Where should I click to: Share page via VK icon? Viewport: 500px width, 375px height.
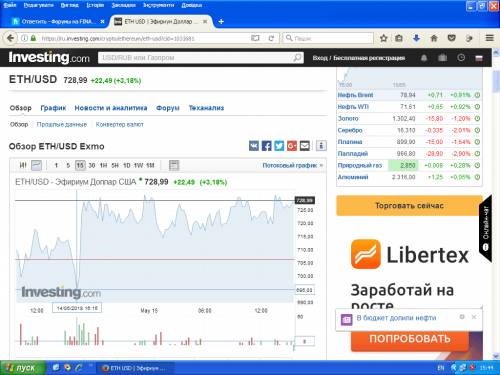[x=254, y=146]
